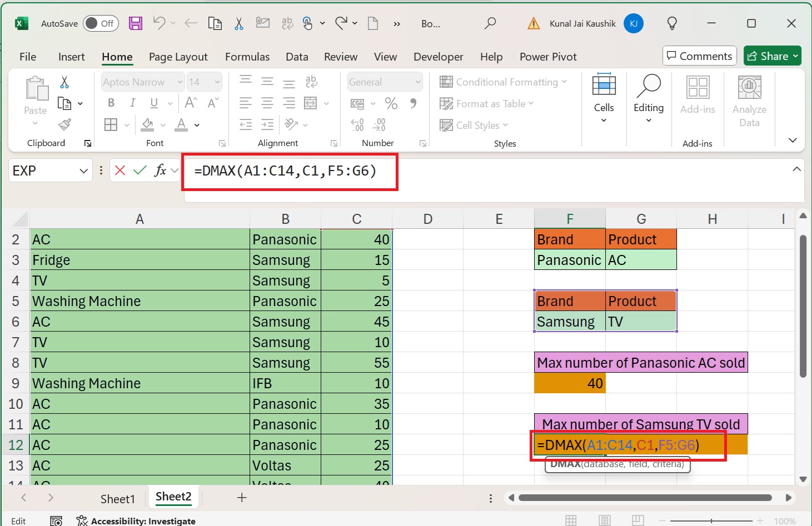
Task: Open the Font name dropdown Aptos Narrow
Action: pos(180,82)
